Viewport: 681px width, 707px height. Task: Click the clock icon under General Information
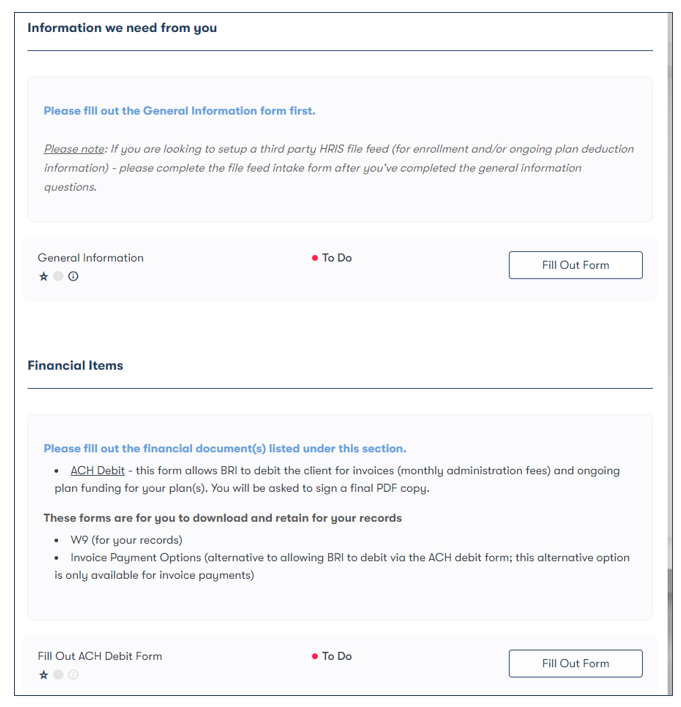click(x=58, y=277)
